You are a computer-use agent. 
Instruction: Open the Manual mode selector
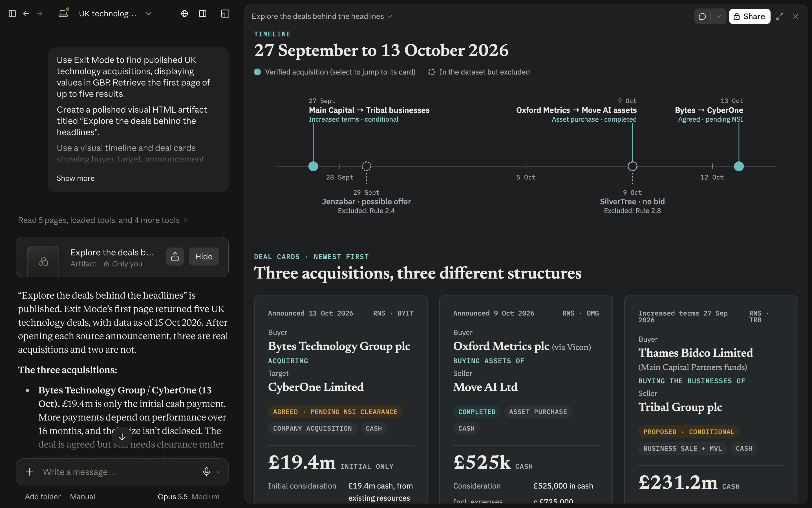click(82, 497)
